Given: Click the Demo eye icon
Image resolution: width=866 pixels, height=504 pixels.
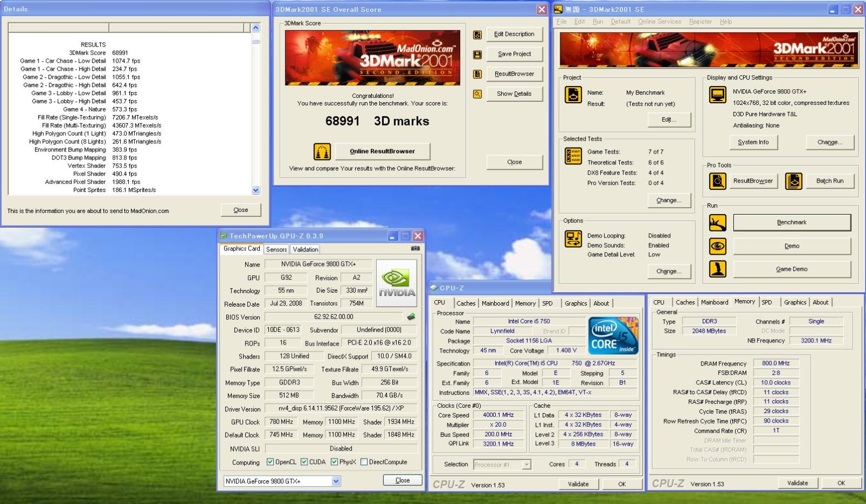Looking at the screenshot, I should (718, 246).
